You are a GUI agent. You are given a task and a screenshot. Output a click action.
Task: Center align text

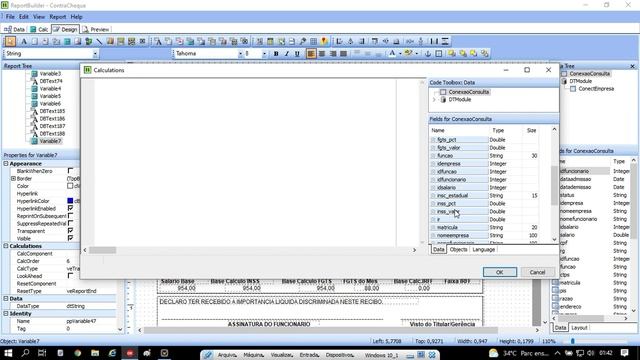pyautogui.click(x=322, y=53)
